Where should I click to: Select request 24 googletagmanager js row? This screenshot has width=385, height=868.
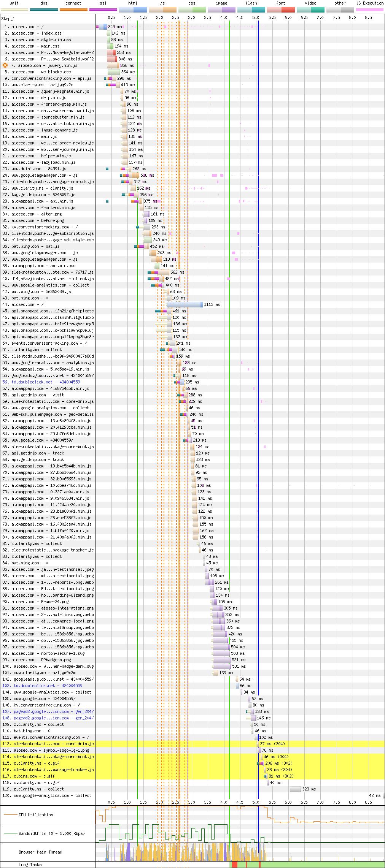[45, 175]
